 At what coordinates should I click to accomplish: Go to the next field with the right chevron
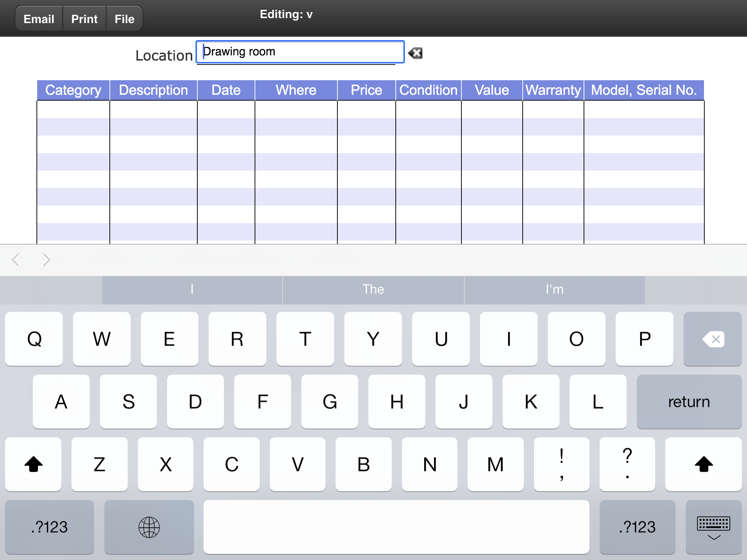(x=46, y=260)
